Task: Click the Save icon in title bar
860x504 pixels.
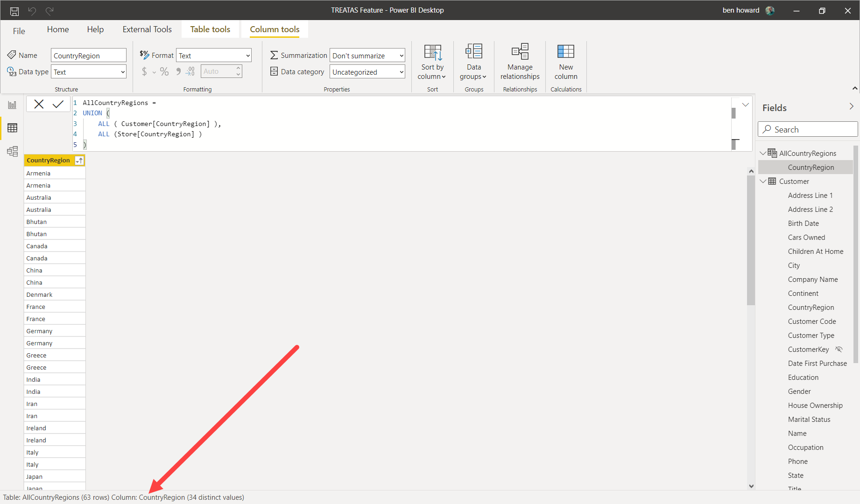Action: [x=14, y=11]
